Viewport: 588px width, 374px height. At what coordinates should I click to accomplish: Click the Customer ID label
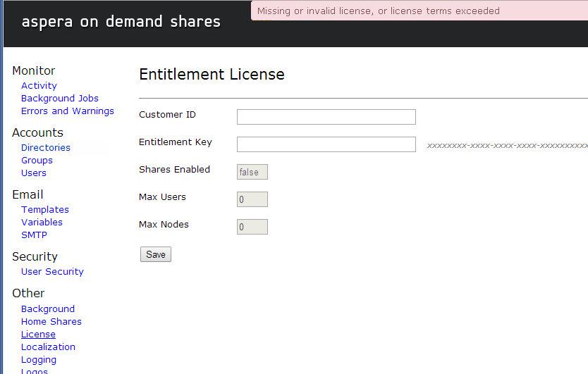pos(167,115)
